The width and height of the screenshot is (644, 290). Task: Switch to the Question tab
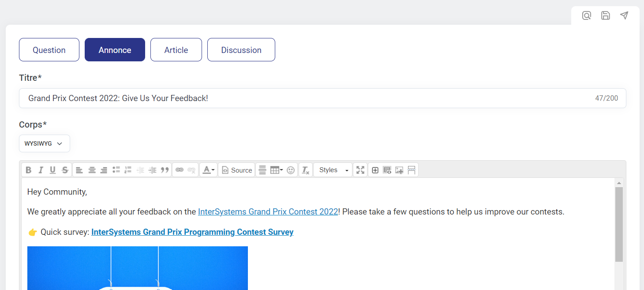(x=49, y=50)
